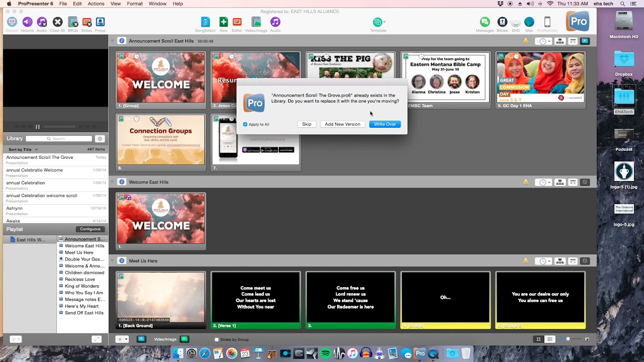Open the add-slide plus dropdown in bottom bar
The height and width of the screenshot is (362, 644).
[x=123, y=339]
